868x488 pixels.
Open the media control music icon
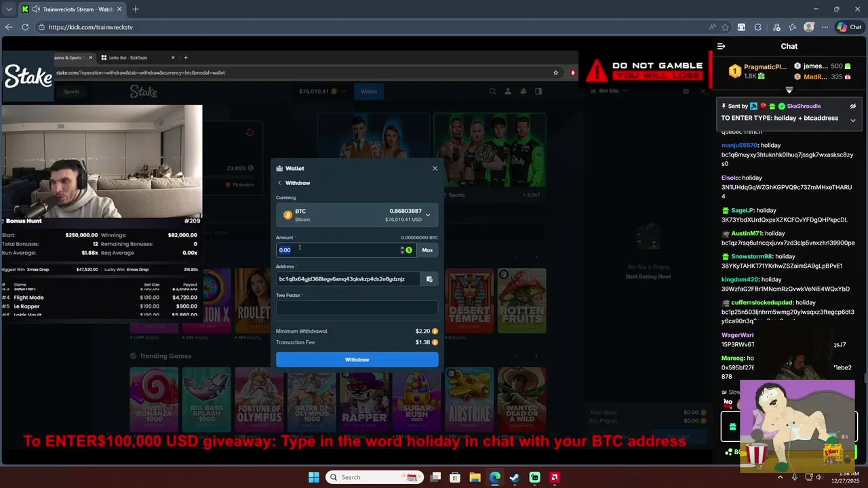(775, 27)
